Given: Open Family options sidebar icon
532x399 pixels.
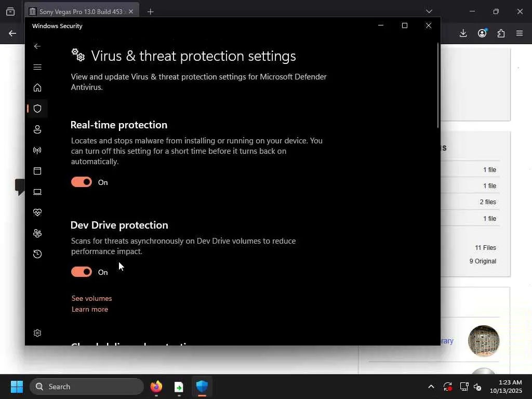Looking at the screenshot, I should [x=37, y=233].
